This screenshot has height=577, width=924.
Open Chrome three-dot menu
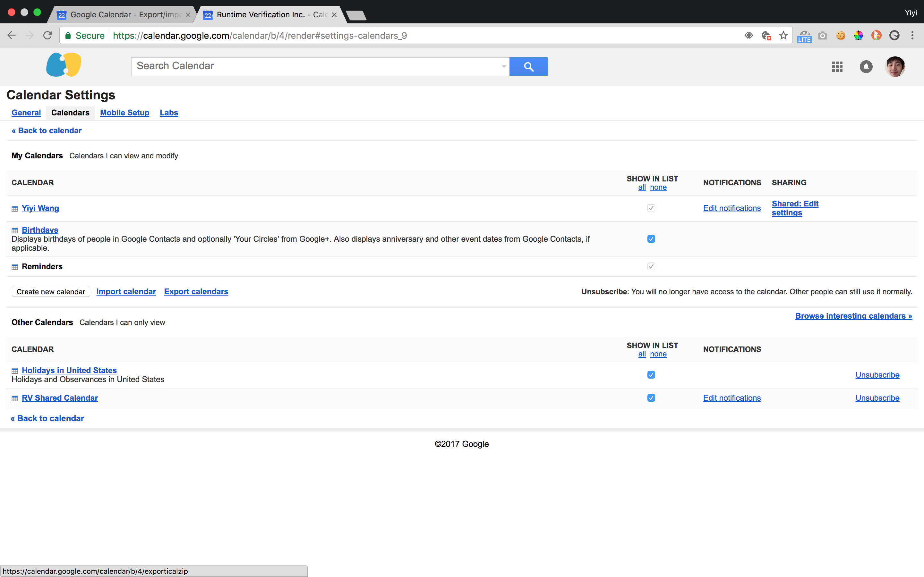912,36
